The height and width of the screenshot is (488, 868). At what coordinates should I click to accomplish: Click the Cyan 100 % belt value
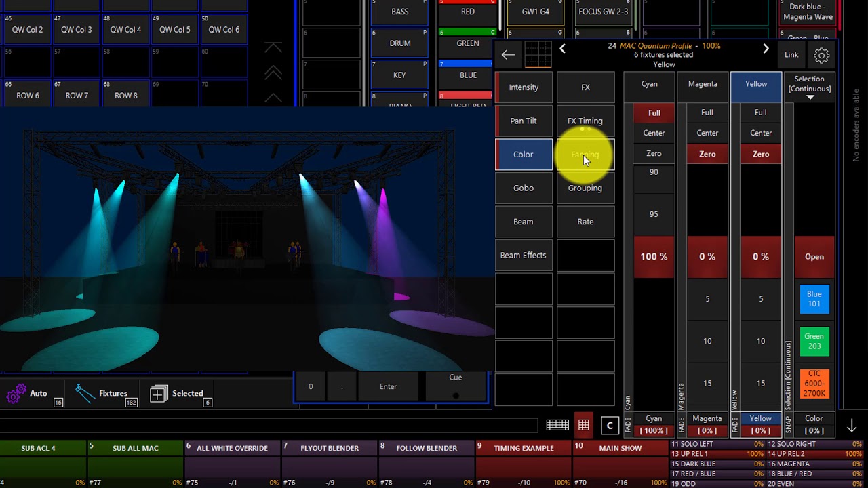[654, 257]
